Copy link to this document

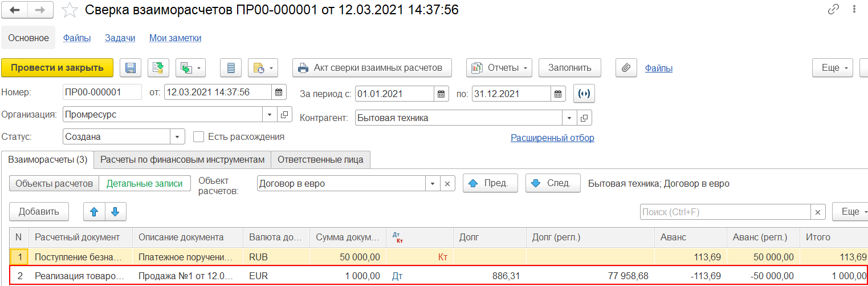pyautogui.click(x=833, y=10)
